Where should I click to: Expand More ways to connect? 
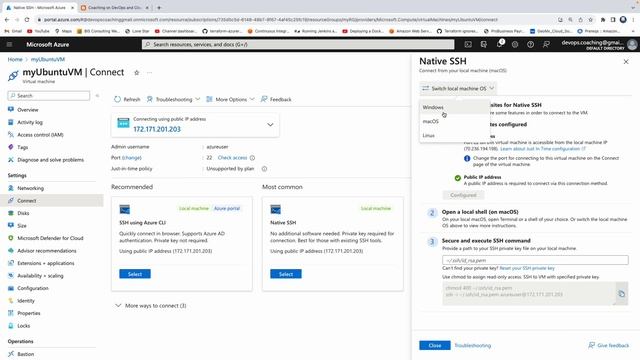click(x=151, y=306)
